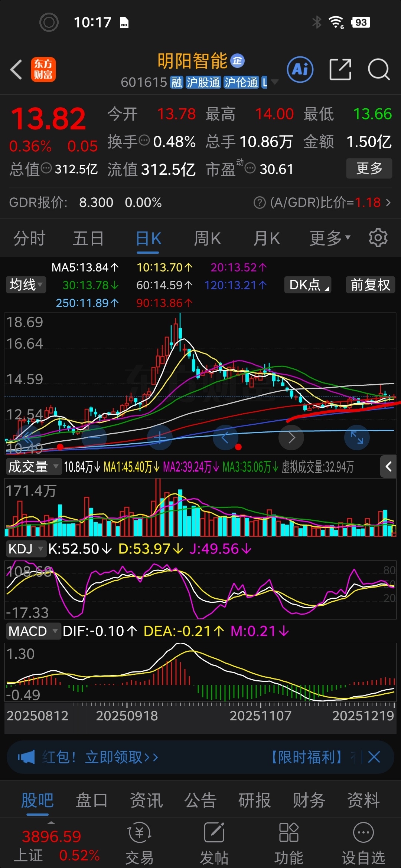Open the 成交量 indicator dropdown
This screenshot has height=868, width=401.
click(33, 467)
